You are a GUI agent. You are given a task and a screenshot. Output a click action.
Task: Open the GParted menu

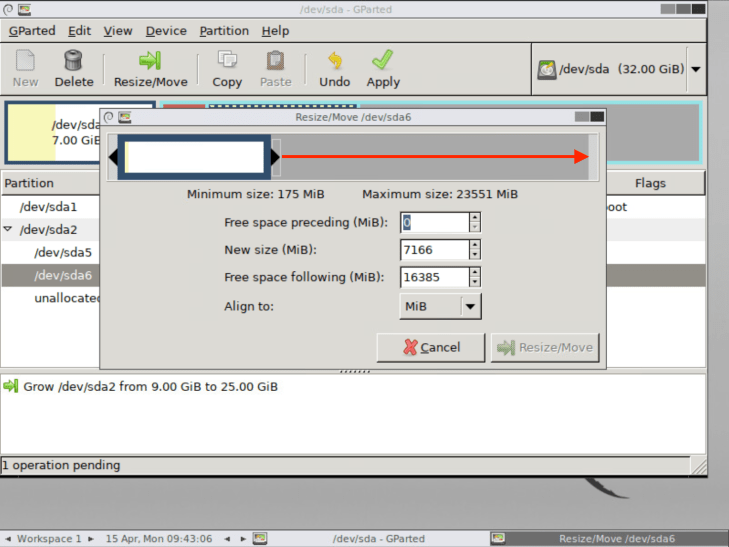32,31
